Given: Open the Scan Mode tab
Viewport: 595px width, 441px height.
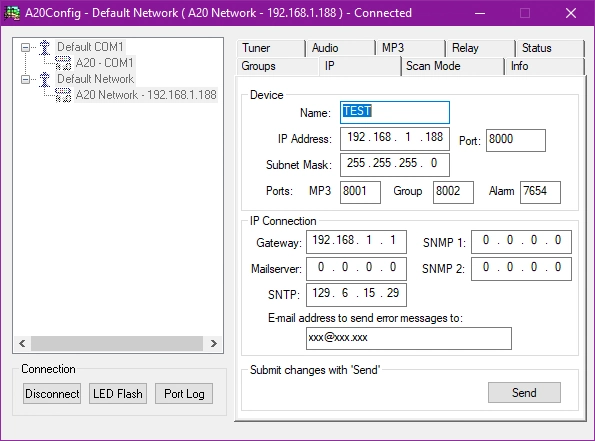Looking at the screenshot, I should tap(452, 66).
